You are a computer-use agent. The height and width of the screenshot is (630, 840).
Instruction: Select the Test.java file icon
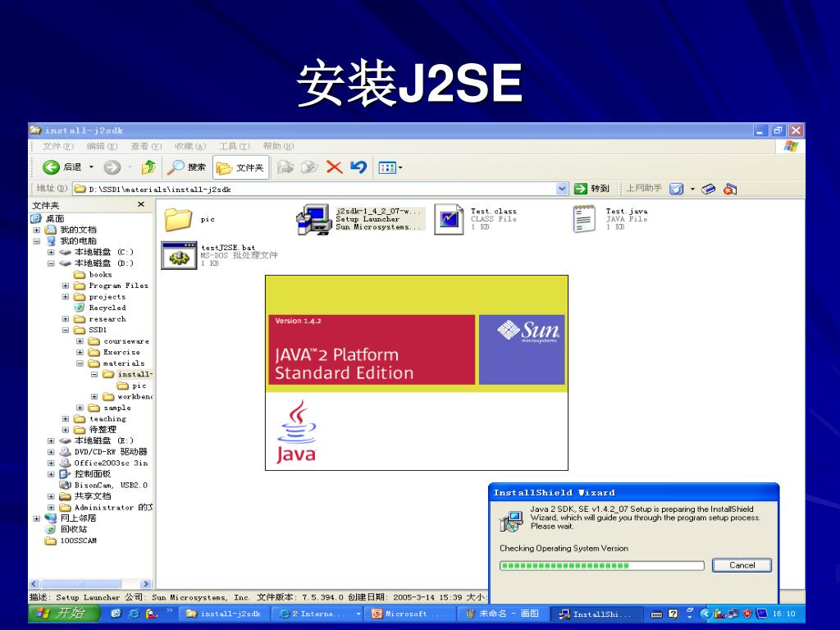click(x=584, y=219)
